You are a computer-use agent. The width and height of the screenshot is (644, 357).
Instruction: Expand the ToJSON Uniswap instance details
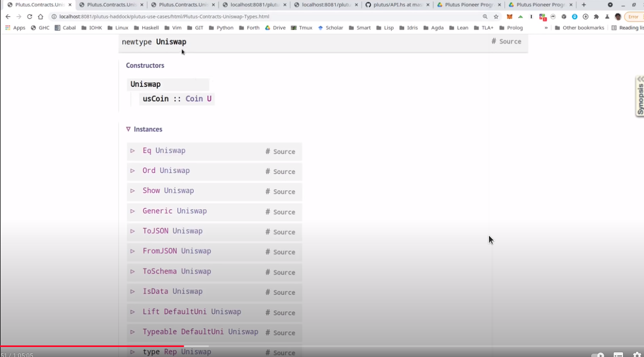coord(132,231)
